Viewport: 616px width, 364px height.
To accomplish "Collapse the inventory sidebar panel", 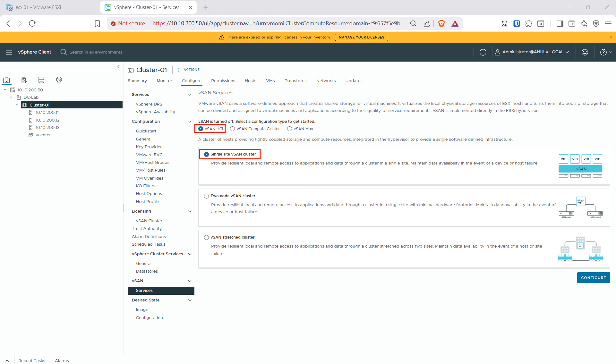I will [x=118, y=67].
